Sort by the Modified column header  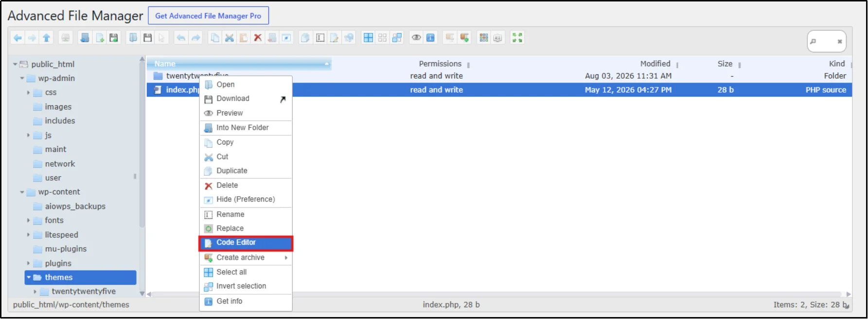[x=655, y=64]
